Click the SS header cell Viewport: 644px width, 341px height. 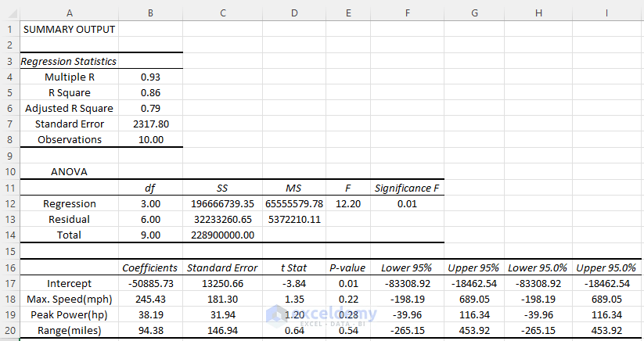[222, 188]
